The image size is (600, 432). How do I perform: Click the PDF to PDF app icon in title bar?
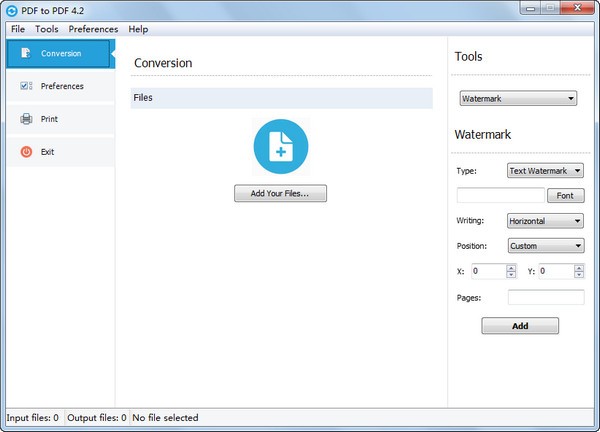[10, 10]
